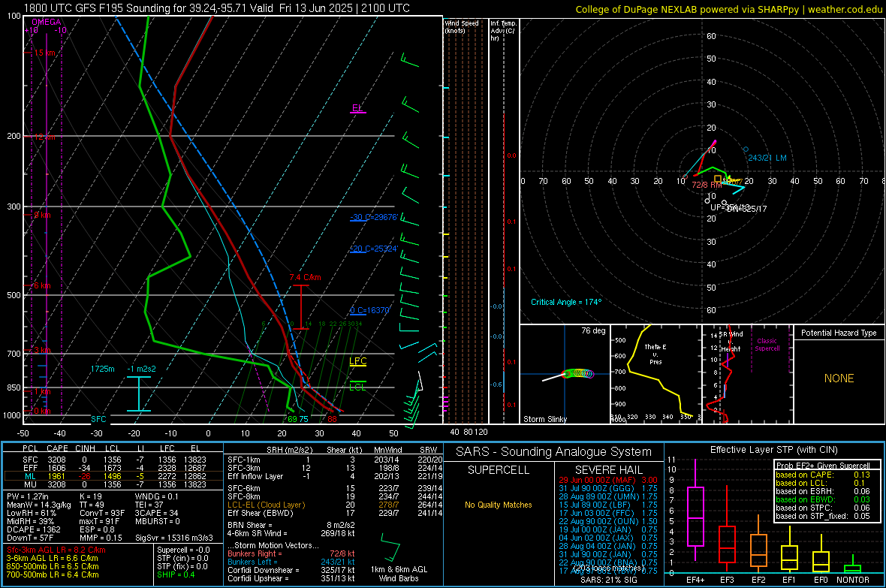Click the Bunkers Left = 243/21 kt line
This screenshot has width=886, height=588.
click(x=291, y=562)
